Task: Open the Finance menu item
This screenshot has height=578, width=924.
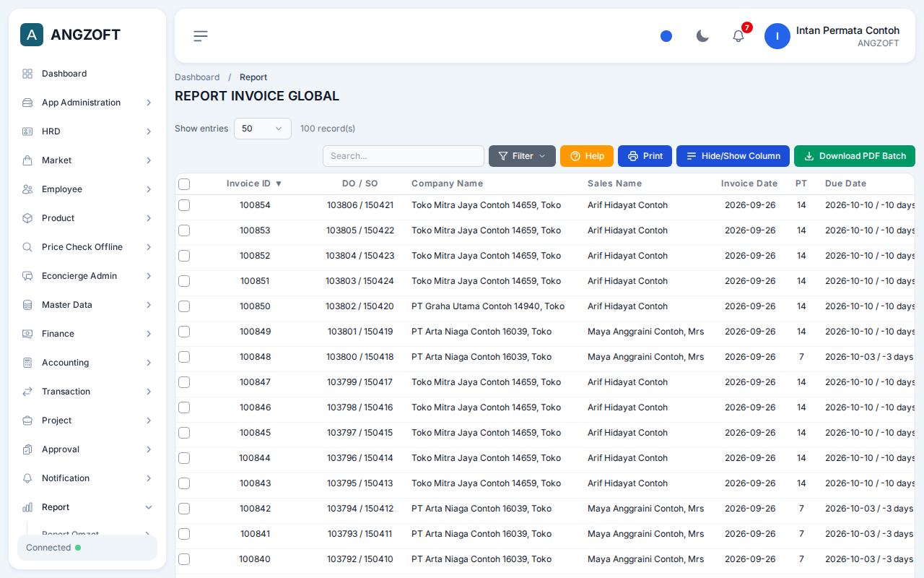Action: pyautogui.click(x=87, y=334)
